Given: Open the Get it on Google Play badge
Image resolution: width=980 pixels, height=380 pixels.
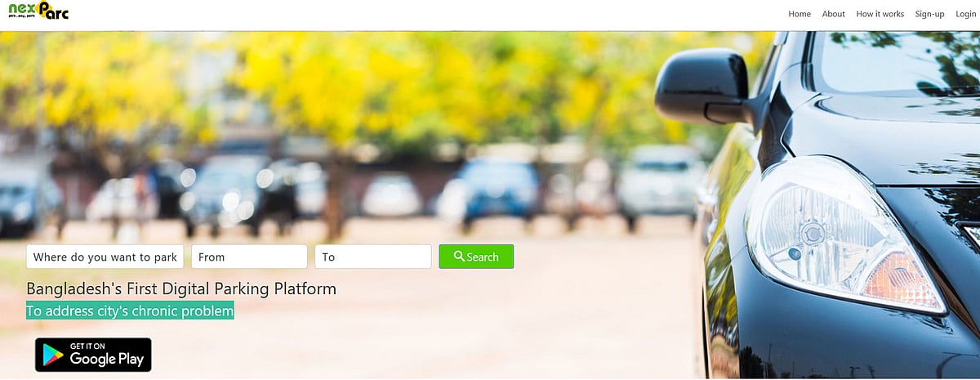Looking at the screenshot, I should point(93,355).
